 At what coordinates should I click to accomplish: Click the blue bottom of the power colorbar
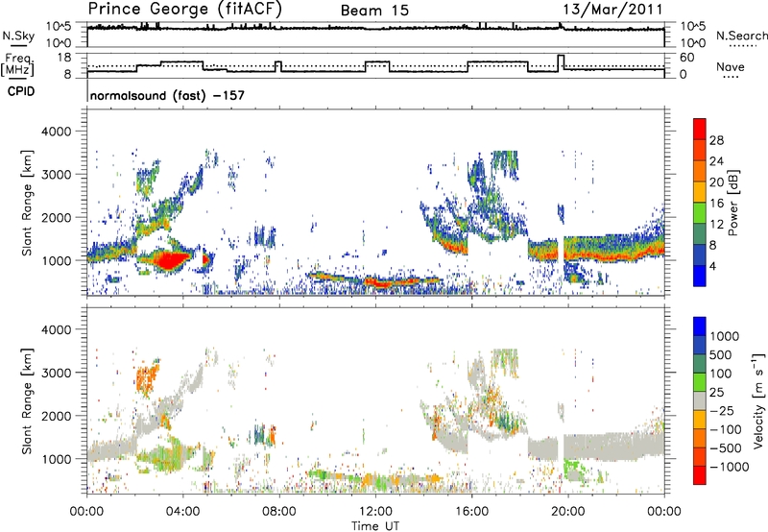pos(700,276)
